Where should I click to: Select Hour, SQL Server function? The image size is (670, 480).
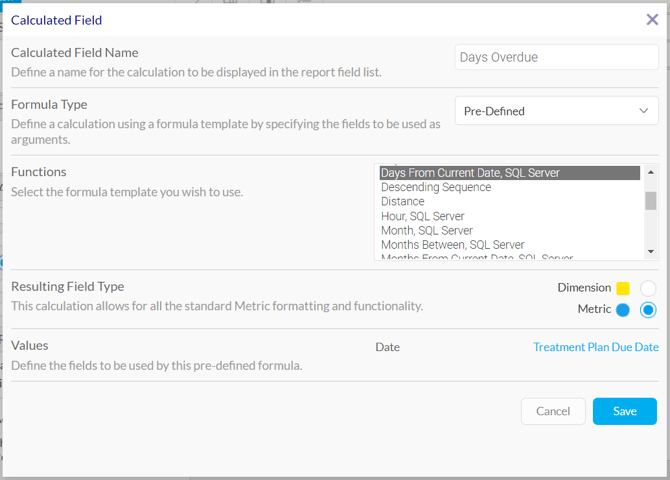click(x=422, y=216)
